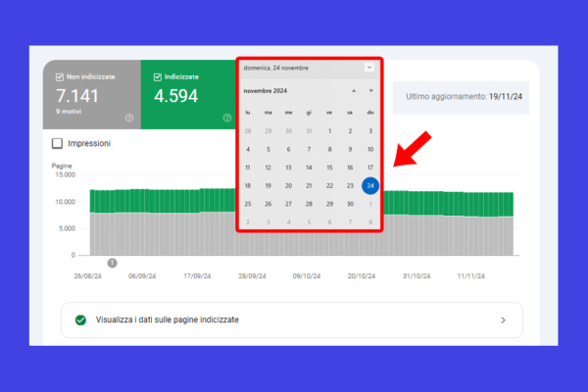The image size is (588, 392).
Task: Select date 21 in calendar
Action: pyautogui.click(x=309, y=185)
